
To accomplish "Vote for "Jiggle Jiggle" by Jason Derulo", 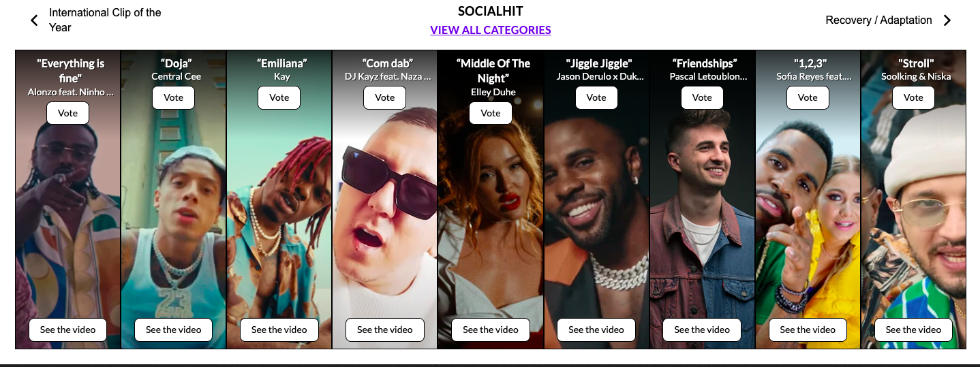I will [596, 97].
